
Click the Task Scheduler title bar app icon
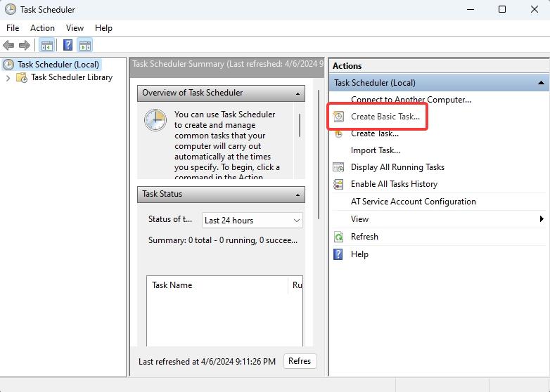coord(11,9)
